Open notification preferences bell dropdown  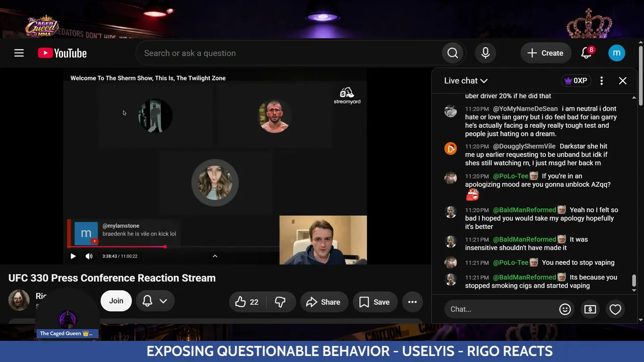pos(155,301)
